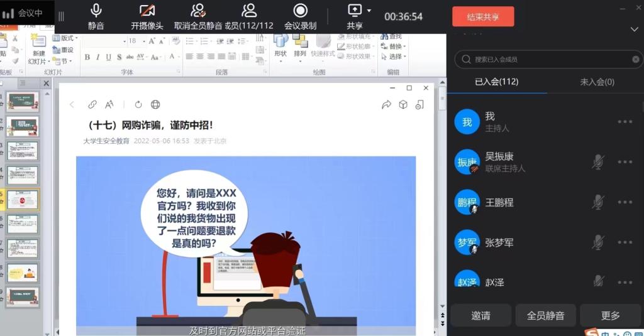Viewport: 644px width, 336px height.
Task: Click the share arrow icon in article viewer
Action: 386,104
